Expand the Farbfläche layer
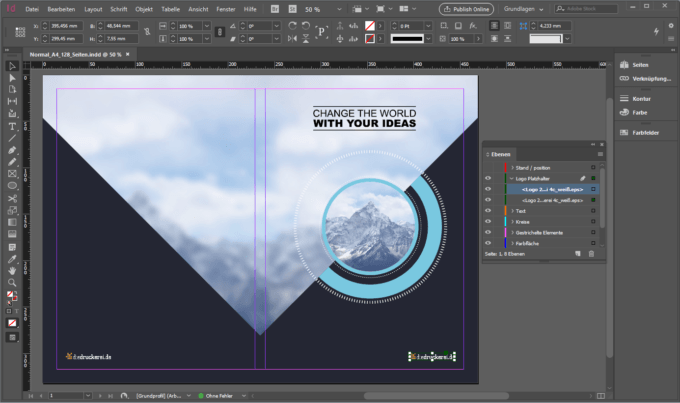The width and height of the screenshot is (680, 403). 512,243
